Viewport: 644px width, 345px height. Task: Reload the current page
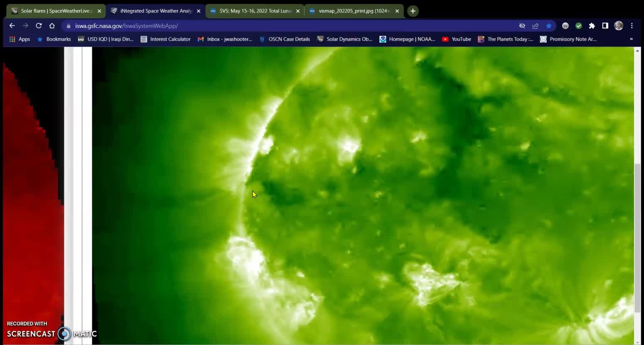point(39,26)
